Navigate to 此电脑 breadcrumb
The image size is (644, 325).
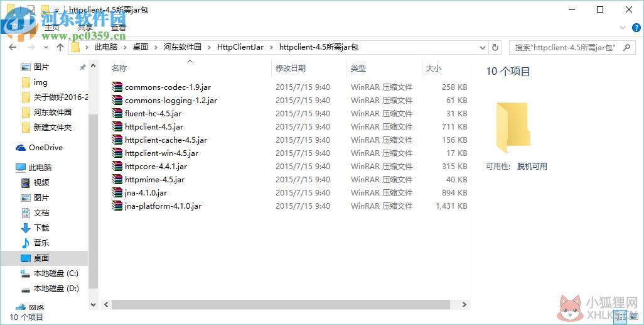click(x=106, y=47)
